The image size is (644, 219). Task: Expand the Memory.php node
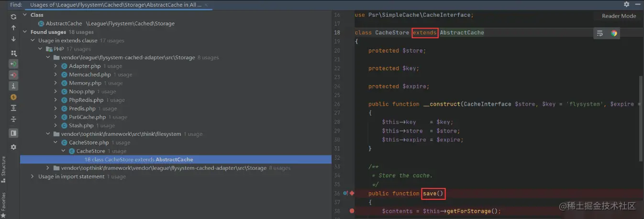(x=56, y=83)
